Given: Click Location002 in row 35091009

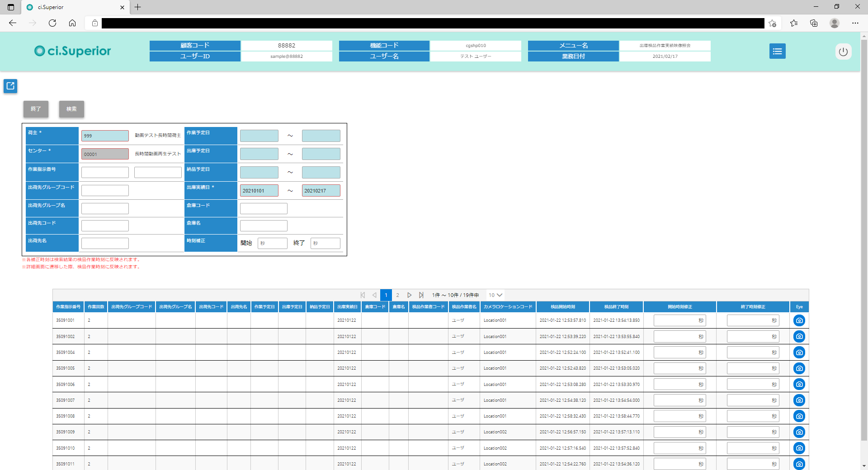Looking at the screenshot, I should coord(495,432).
